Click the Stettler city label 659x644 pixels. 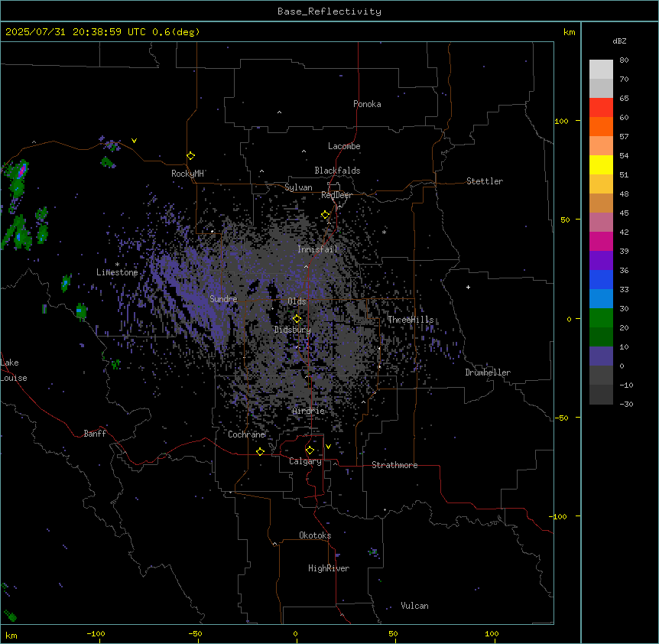point(485,181)
